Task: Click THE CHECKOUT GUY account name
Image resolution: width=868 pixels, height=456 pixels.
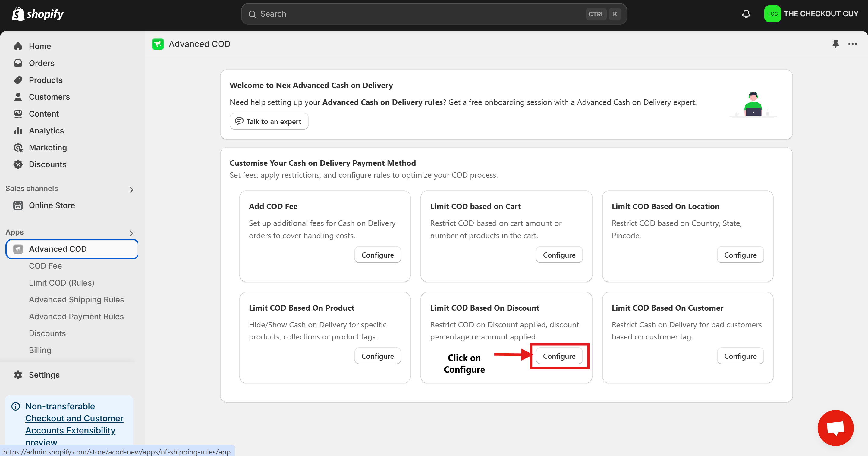Action: pyautogui.click(x=821, y=14)
